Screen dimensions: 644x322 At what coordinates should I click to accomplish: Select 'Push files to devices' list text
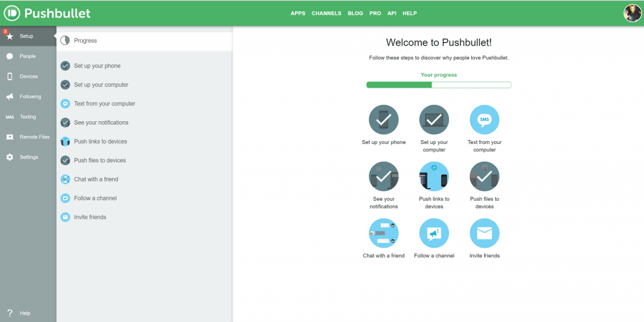pyautogui.click(x=100, y=160)
